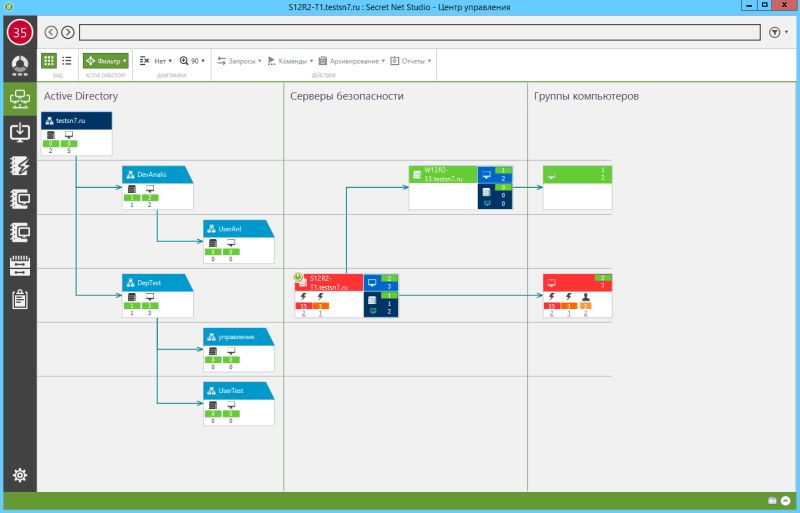The image size is (800, 513).
Task: Open settings gear in sidebar
Action: tap(20, 475)
